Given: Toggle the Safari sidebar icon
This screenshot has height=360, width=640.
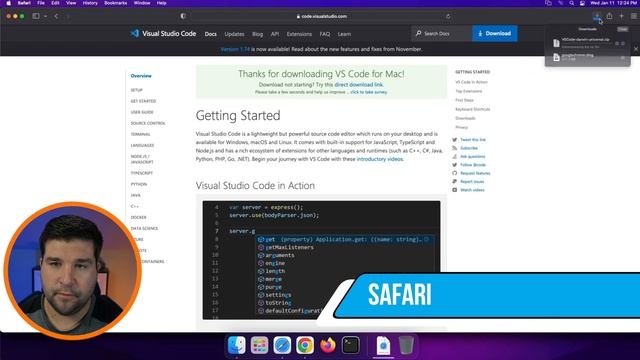Looking at the screenshot, I should pyautogui.click(x=36, y=16).
